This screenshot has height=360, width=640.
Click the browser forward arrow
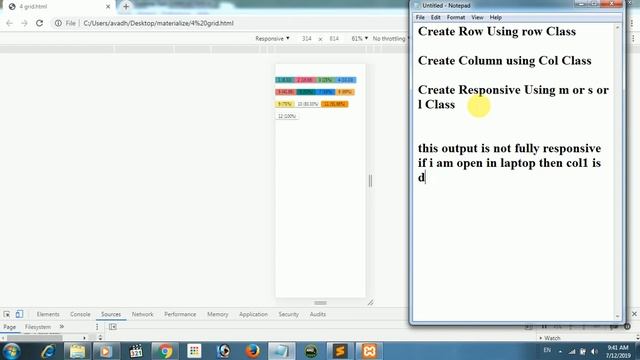click(x=24, y=23)
